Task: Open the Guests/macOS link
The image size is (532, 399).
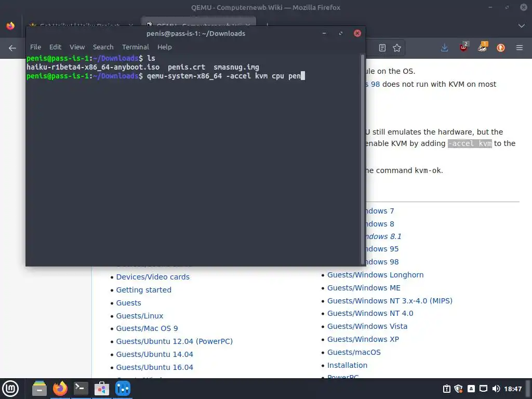Action: click(x=354, y=352)
